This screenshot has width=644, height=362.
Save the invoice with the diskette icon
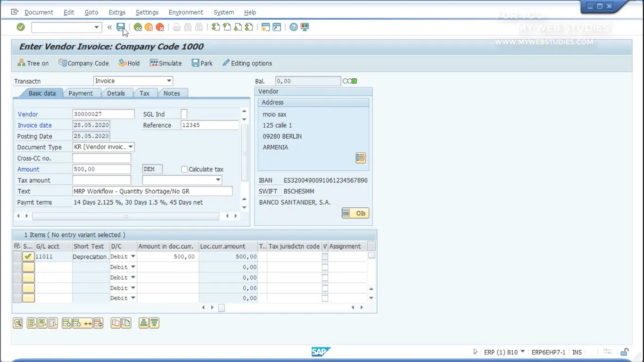click(x=121, y=27)
